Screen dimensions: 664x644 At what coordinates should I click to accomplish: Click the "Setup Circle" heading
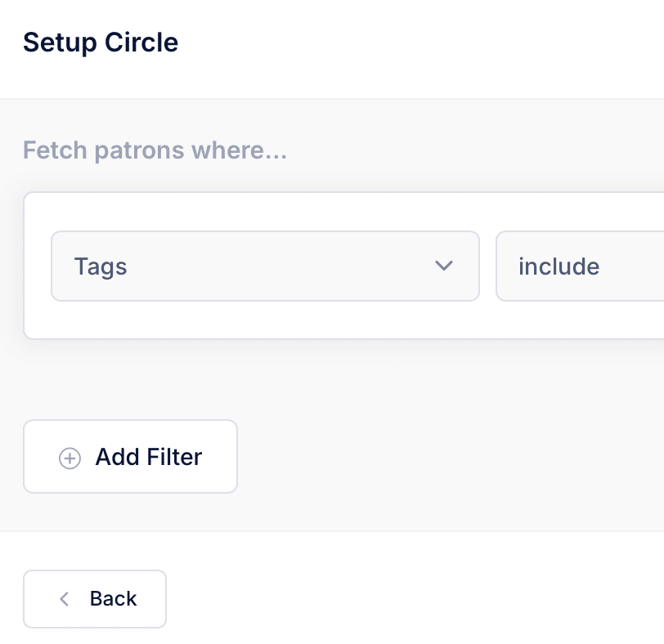[101, 42]
